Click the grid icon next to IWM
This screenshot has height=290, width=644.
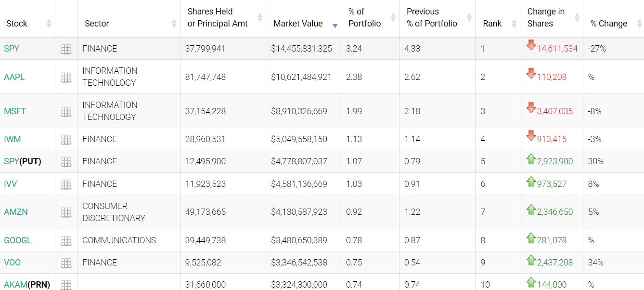point(66,140)
